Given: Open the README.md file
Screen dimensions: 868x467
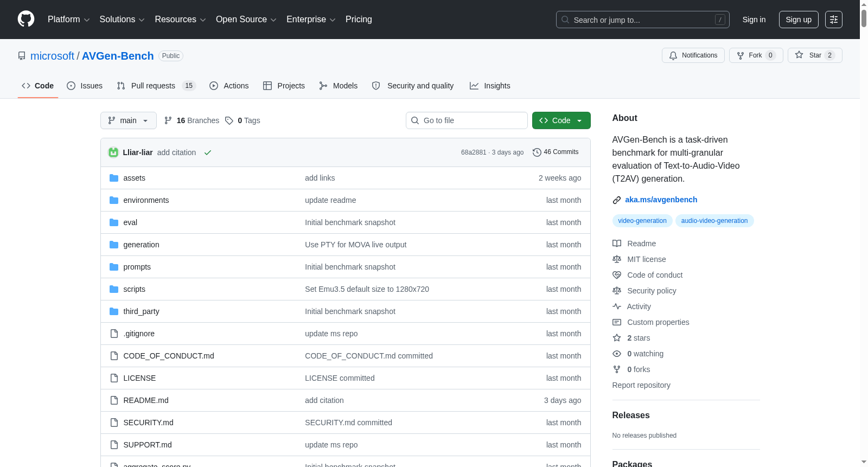Looking at the screenshot, I should (x=146, y=400).
